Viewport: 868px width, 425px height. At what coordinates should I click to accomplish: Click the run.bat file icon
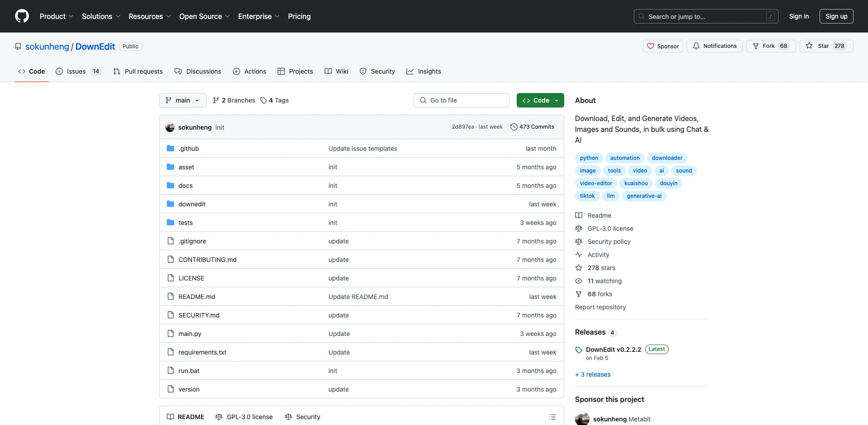click(170, 371)
